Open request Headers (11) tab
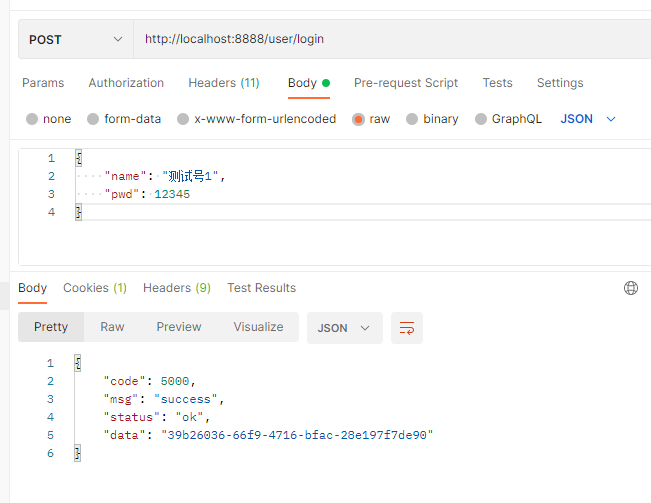 pyautogui.click(x=224, y=83)
